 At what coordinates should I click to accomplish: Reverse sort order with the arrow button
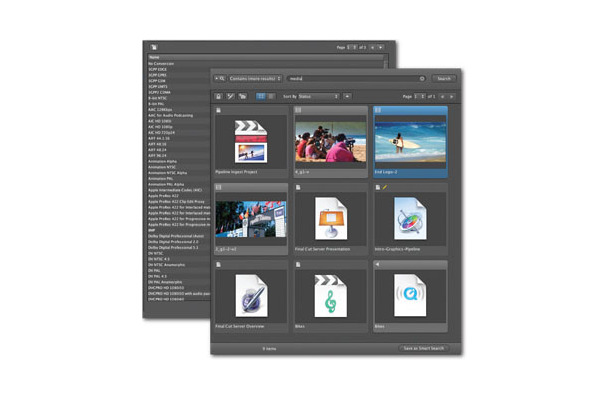347,96
